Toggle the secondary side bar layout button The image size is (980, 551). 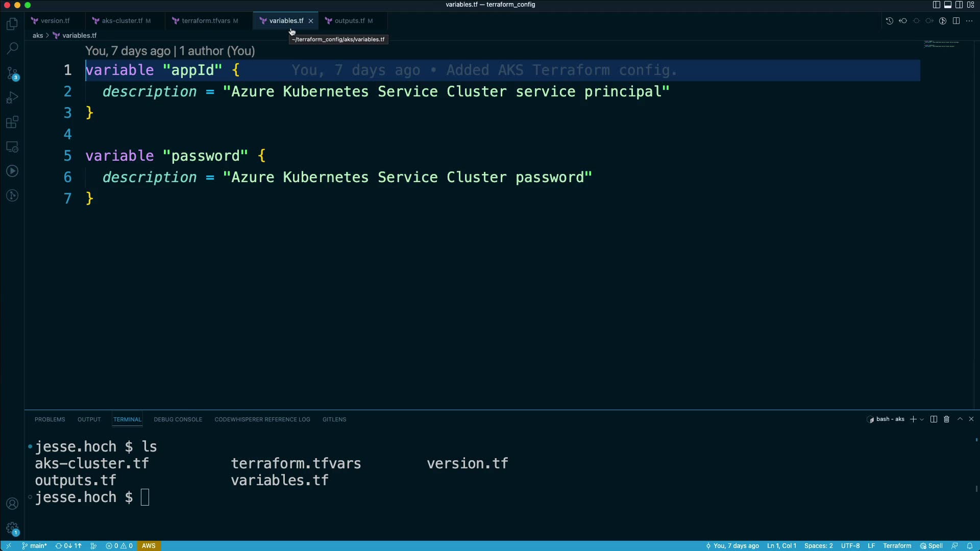959,5
